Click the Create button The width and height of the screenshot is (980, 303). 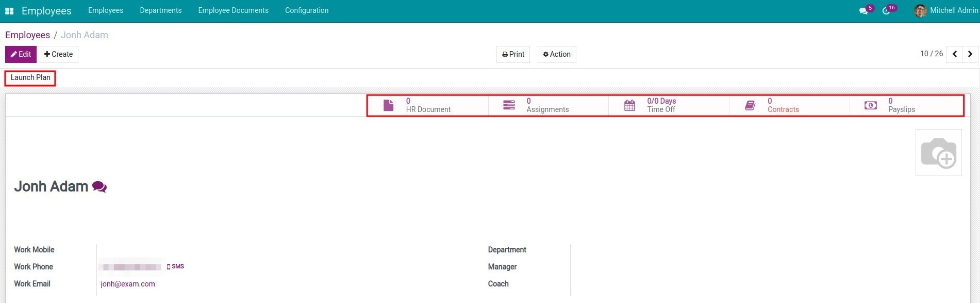coord(58,54)
